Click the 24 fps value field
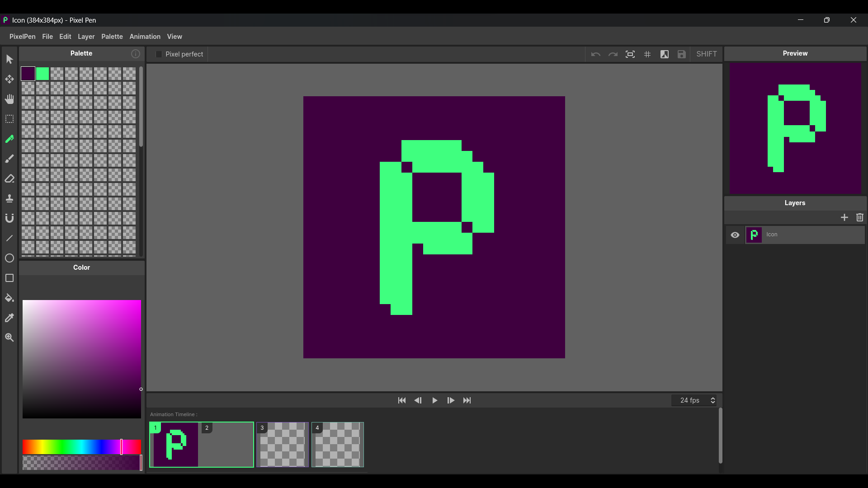This screenshot has height=488, width=868. click(x=690, y=400)
